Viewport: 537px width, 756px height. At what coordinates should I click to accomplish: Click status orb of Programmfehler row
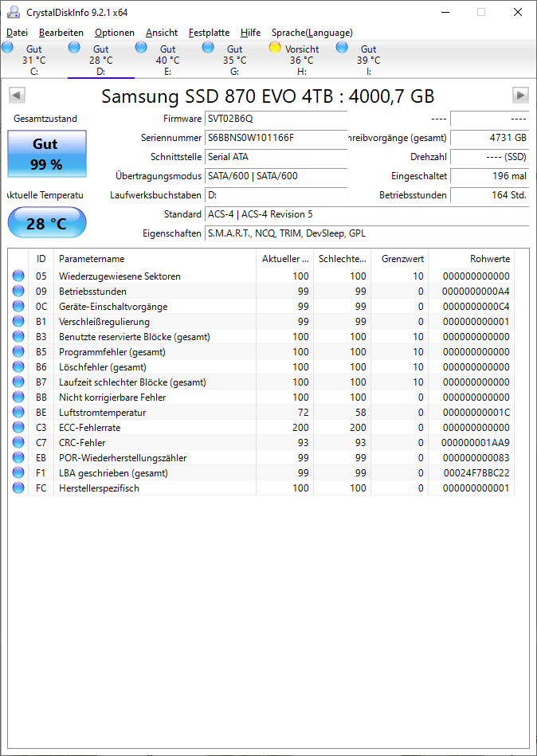click(x=18, y=352)
